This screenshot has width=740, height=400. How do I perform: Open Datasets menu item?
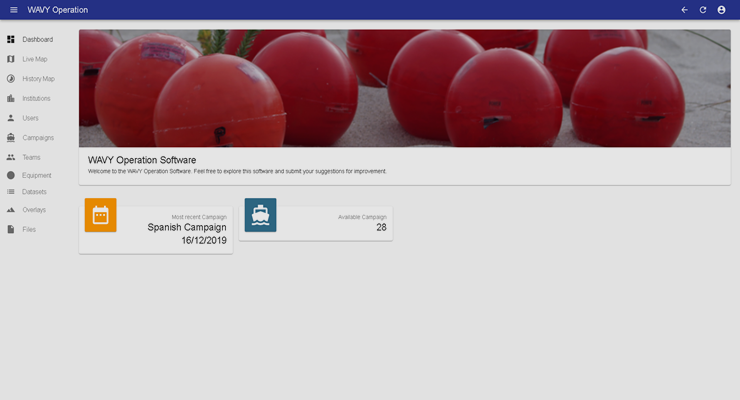(x=34, y=192)
